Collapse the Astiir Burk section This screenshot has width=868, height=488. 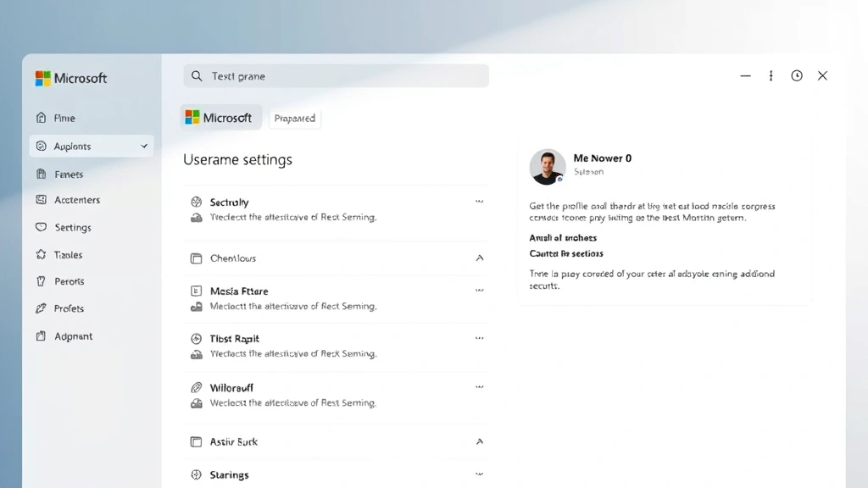[x=480, y=441]
